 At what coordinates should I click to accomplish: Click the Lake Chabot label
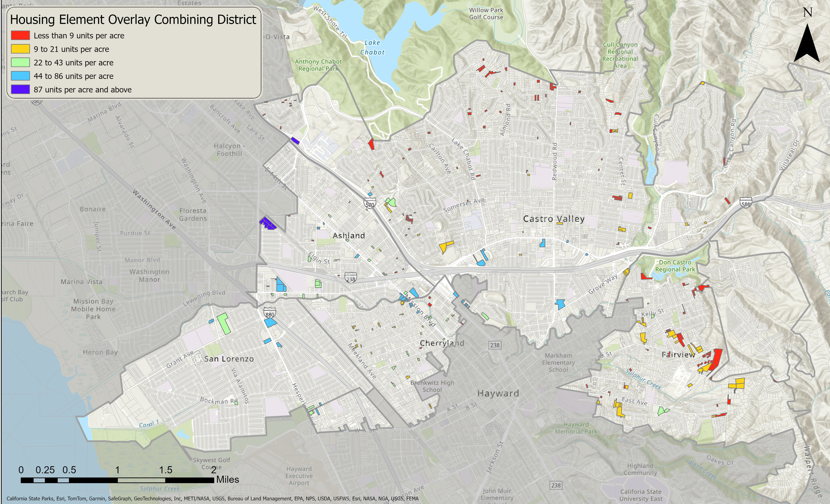click(x=372, y=47)
